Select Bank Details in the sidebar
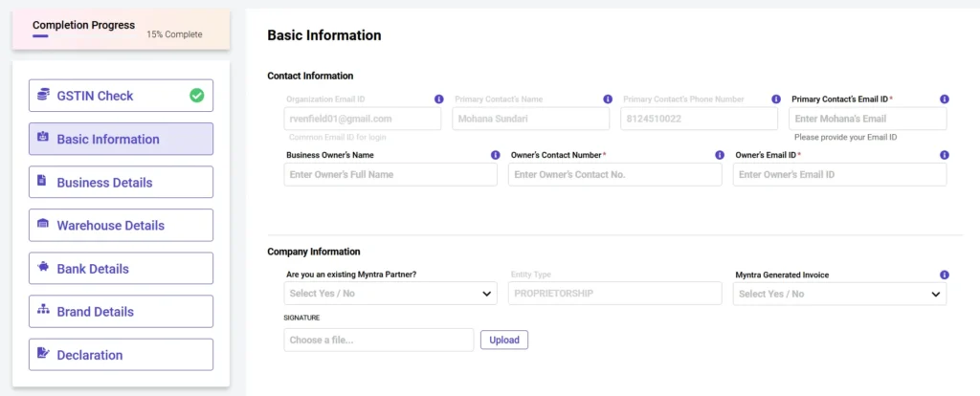 pyautogui.click(x=121, y=269)
